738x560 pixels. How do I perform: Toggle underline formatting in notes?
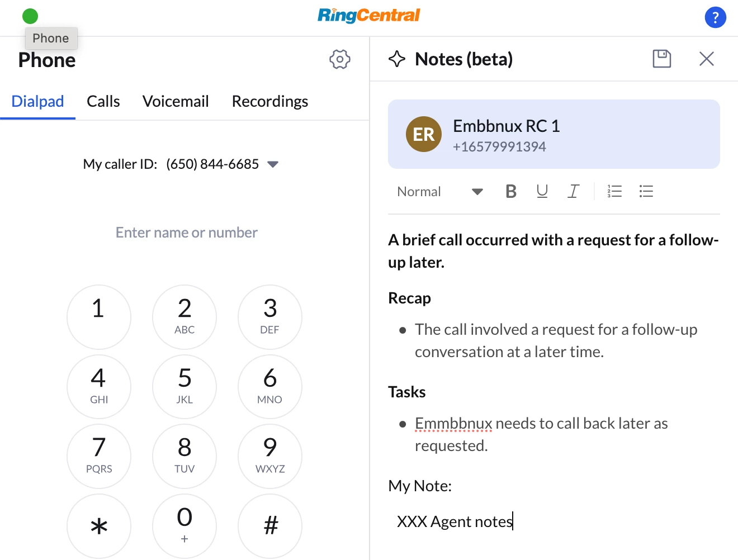pyautogui.click(x=542, y=191)
